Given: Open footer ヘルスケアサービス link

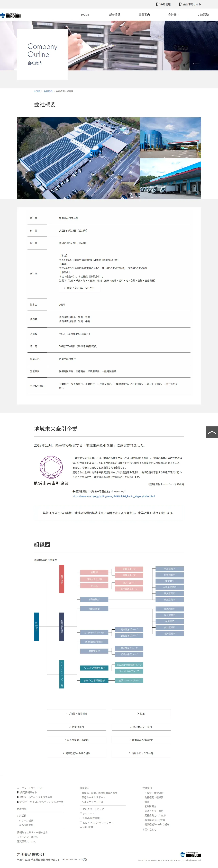Looking at the screenshot, I should 93,802.
